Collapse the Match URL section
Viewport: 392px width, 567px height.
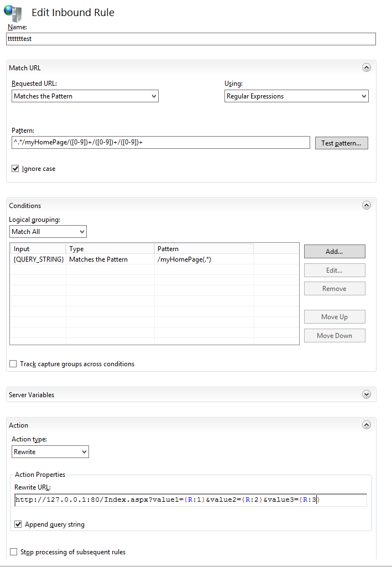[366, 67]
